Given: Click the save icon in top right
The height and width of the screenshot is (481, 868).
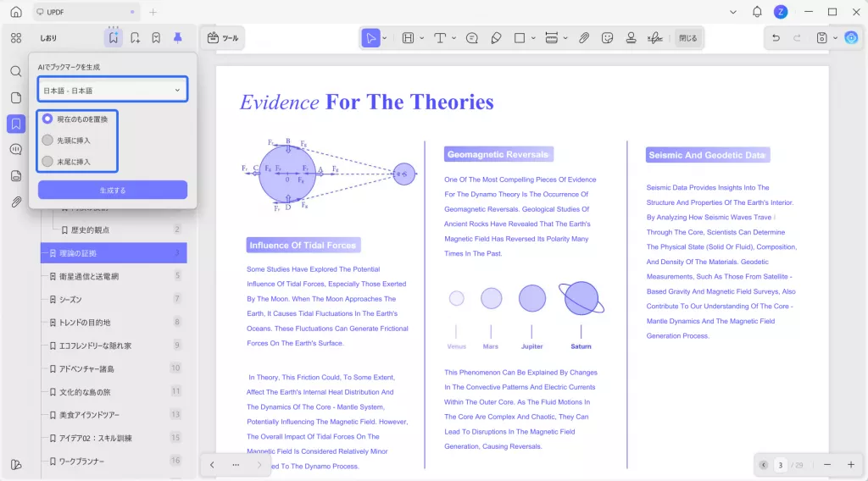Looking at the screenshot, I should (821, 37).
